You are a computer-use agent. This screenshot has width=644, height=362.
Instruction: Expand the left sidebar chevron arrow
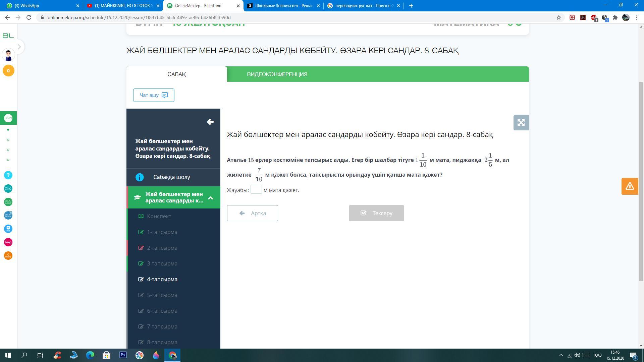tap(19, 47)
